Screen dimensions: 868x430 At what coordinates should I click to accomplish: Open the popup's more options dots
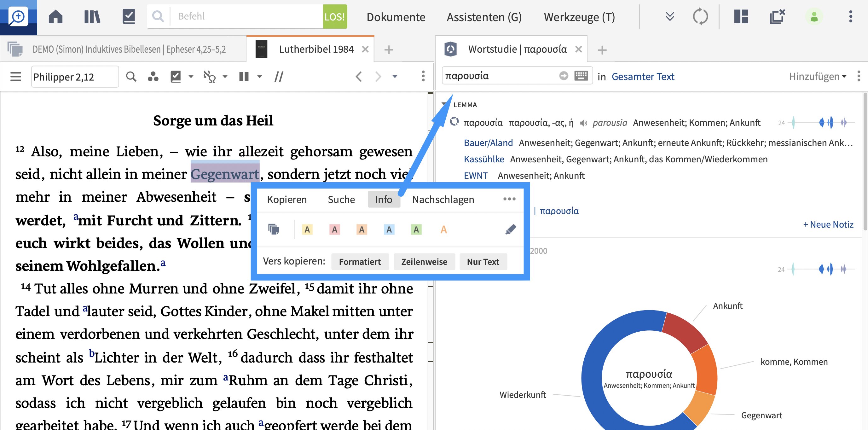pos(509,199)
